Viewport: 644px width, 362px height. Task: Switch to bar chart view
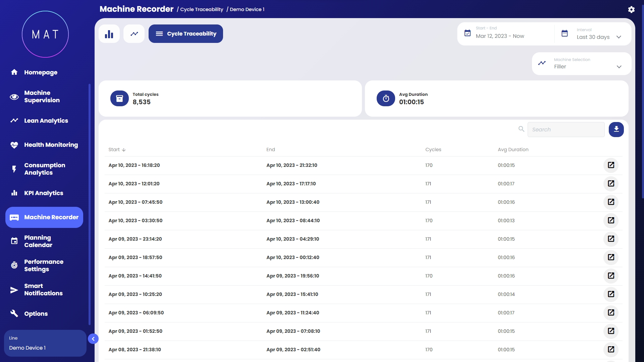pyautogui.click(x=109, y=34)
